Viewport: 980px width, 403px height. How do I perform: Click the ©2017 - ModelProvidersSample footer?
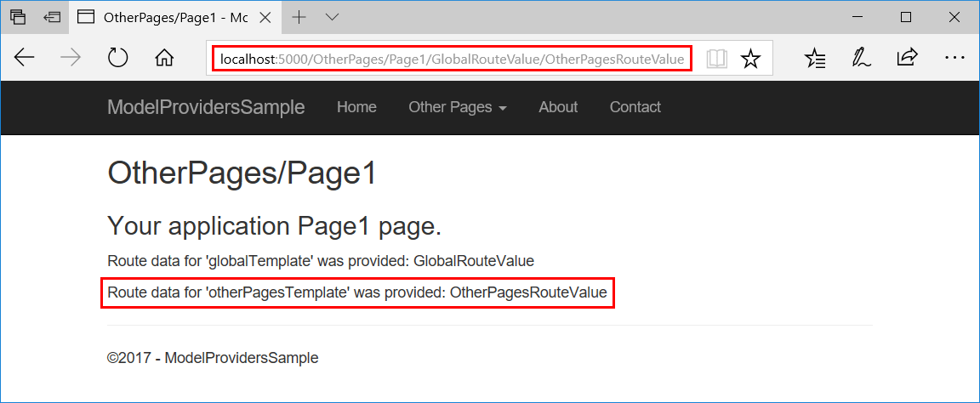coord(214,358)
